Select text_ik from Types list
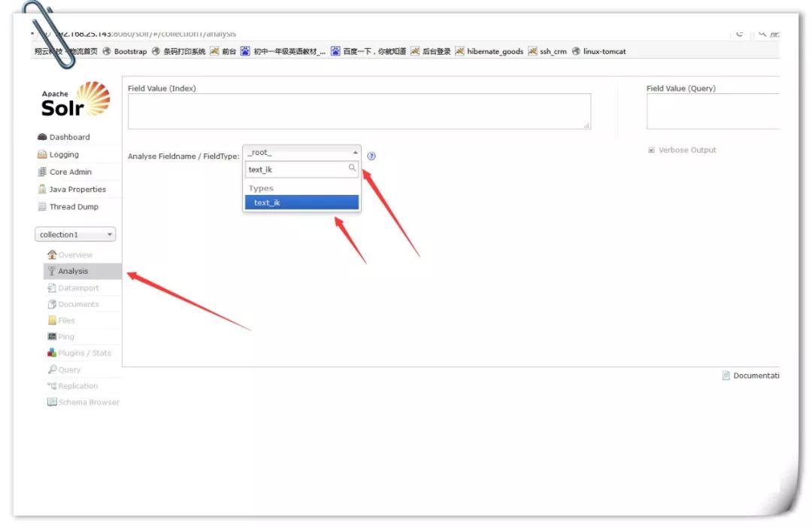812x529 pixels. pos(301,202)
